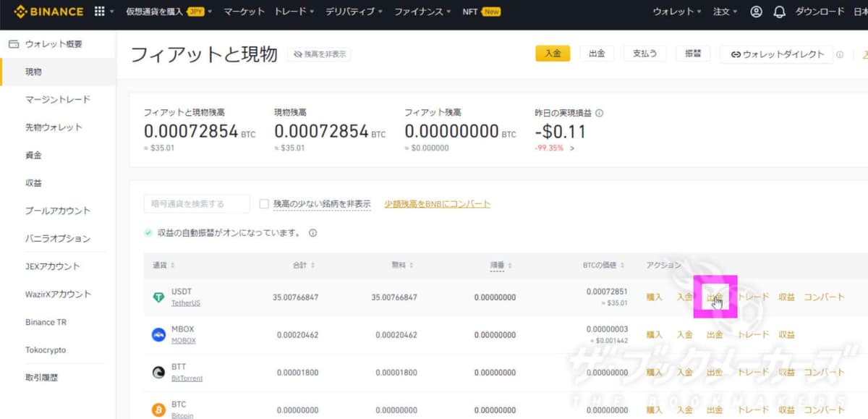
Task: Click the MBOX total 0.00020462 value
Action: 298,335
